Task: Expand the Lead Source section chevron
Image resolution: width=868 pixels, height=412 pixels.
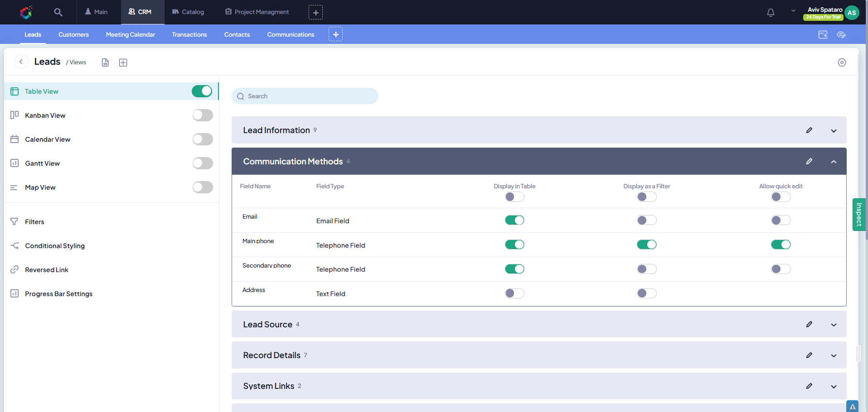Action: tap(834, 325)
